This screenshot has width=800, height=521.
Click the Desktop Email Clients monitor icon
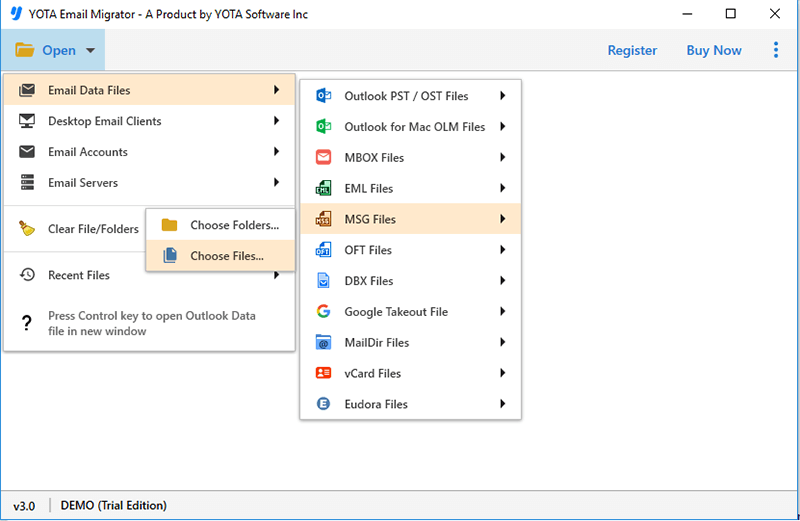27,121
